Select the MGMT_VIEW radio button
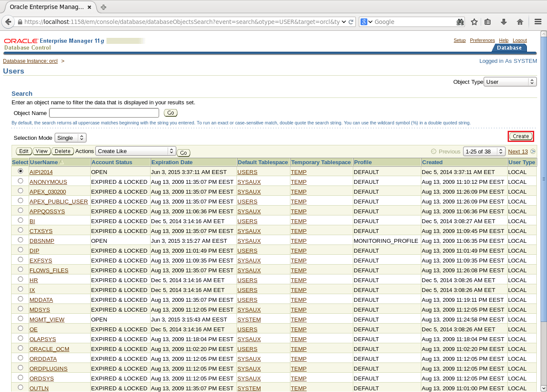Screen dimensions: 547x392 [x=21, y=318]
